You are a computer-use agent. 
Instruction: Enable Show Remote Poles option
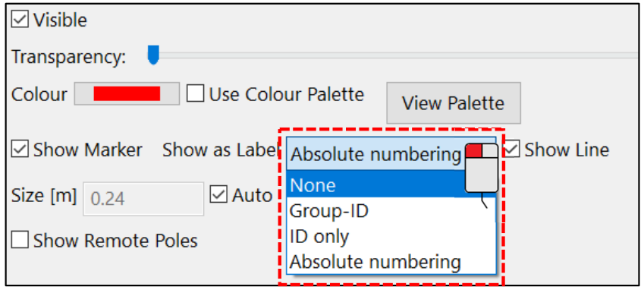[19, 241]
